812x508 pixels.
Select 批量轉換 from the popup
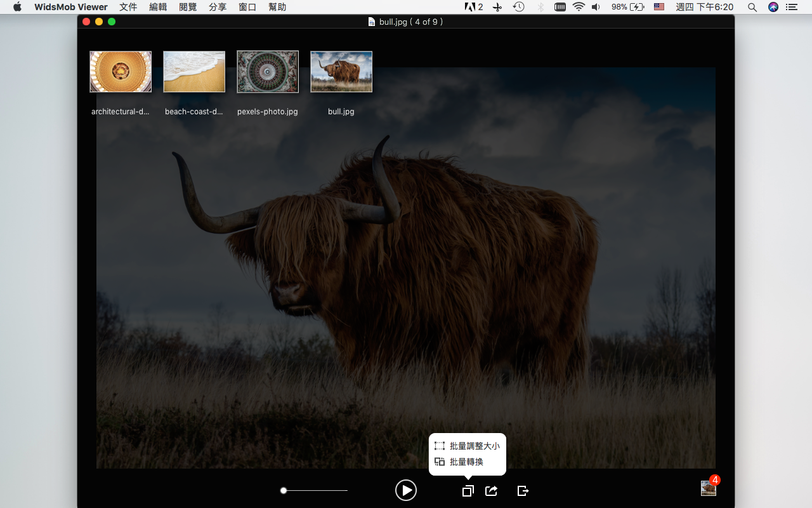tap(459, 462)
